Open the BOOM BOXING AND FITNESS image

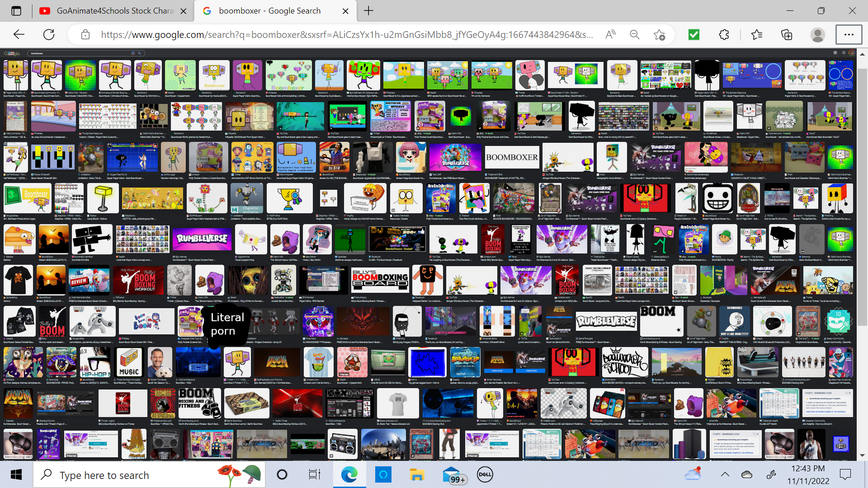(200, 404)
